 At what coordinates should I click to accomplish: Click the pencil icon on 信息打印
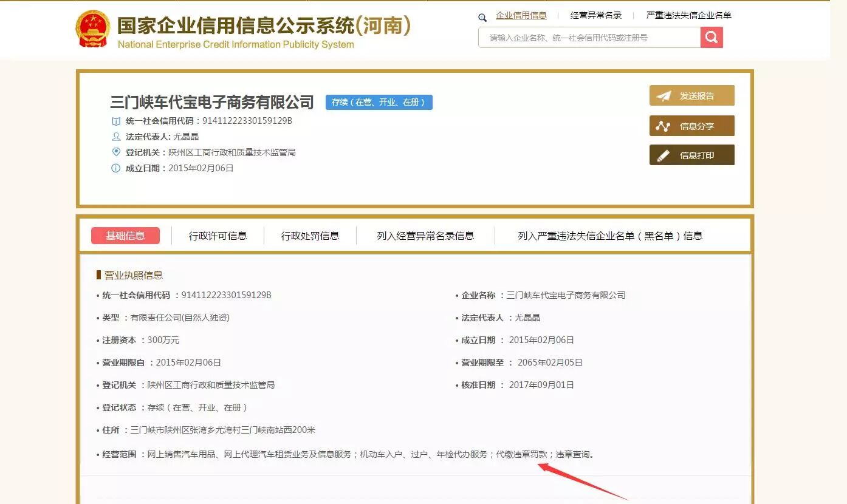pos(664,155)
